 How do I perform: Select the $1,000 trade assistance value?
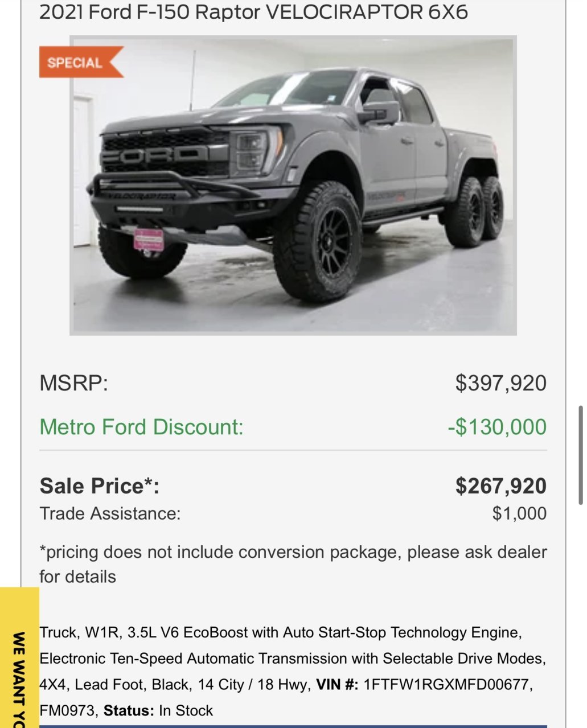pos(519,513)
